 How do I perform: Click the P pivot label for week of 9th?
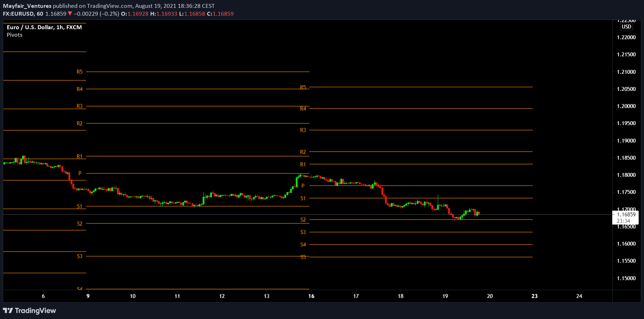click(x=80, y=174)
